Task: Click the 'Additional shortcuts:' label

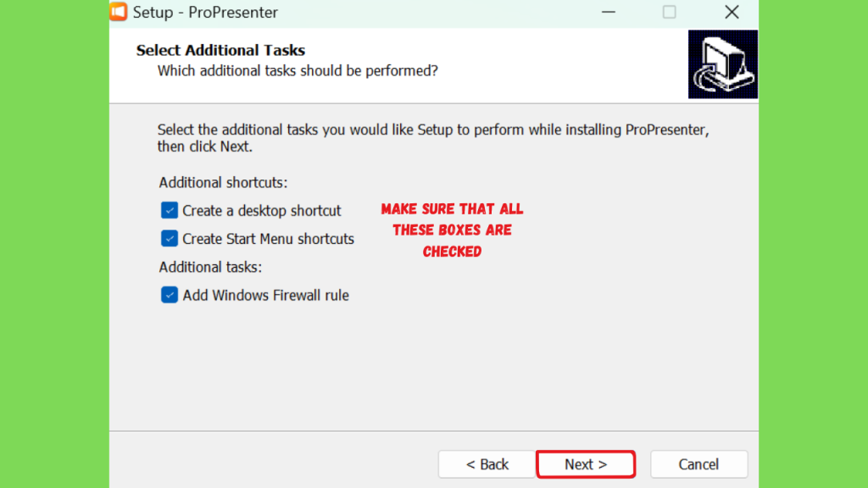Action: click(x=223, y=183)
